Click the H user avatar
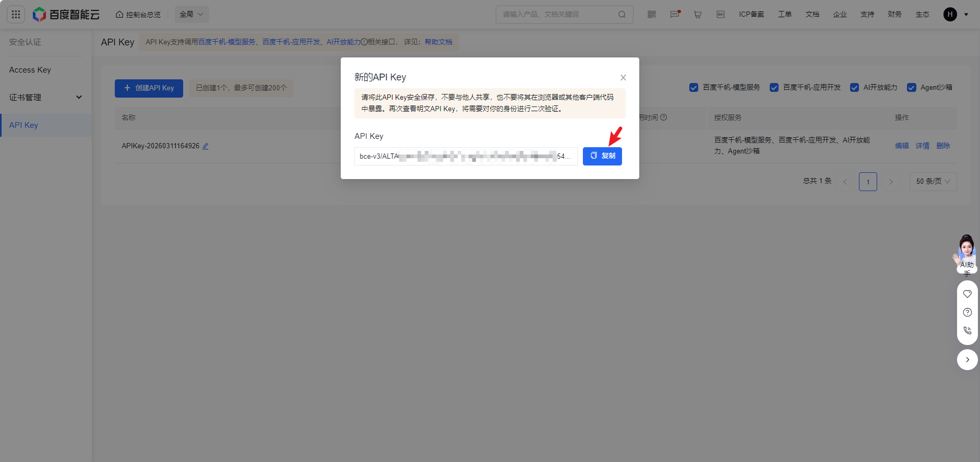The height and width of the screenshot is (462, 980). tap(950, 15)
